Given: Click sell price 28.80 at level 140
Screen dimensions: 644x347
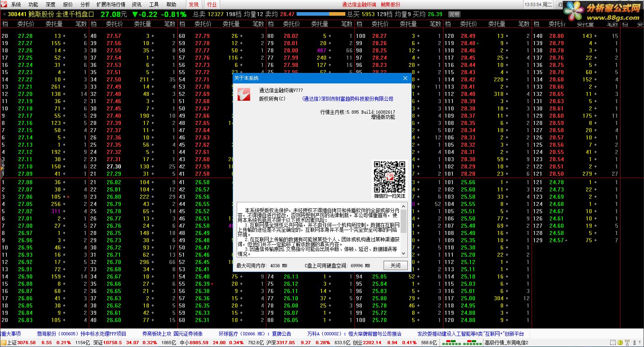Looking at the screenshot, I should click(557, 36).
